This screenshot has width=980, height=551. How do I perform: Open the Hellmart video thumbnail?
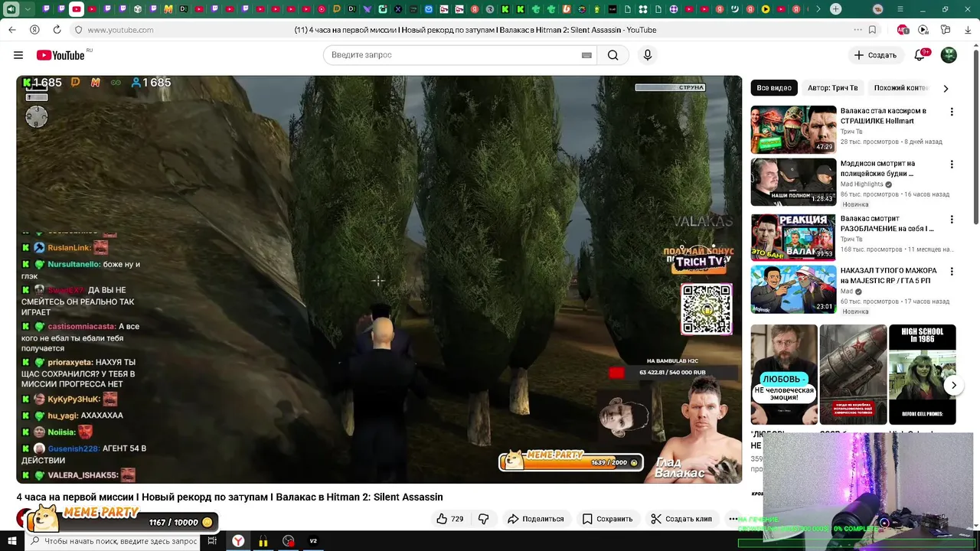coord(793,129)
